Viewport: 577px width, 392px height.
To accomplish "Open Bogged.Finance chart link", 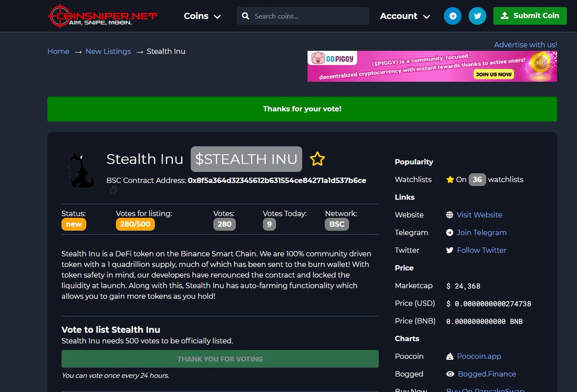I will click(x=487, y=374).
